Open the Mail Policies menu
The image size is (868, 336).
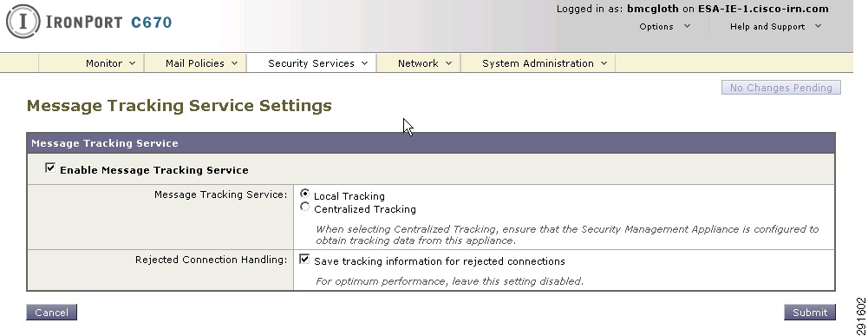pyautogui.click(x=201, y=63)
